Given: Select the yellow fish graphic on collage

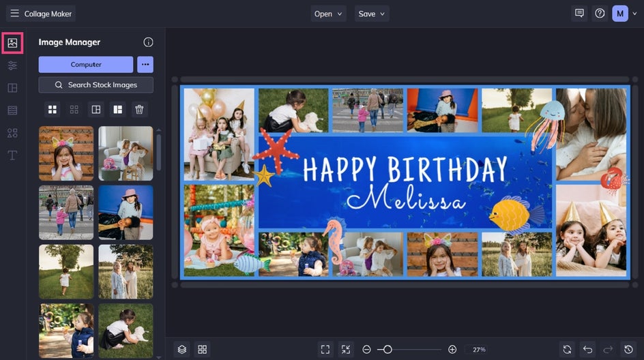Looking at the screenshot, I should tap(516, 215).
